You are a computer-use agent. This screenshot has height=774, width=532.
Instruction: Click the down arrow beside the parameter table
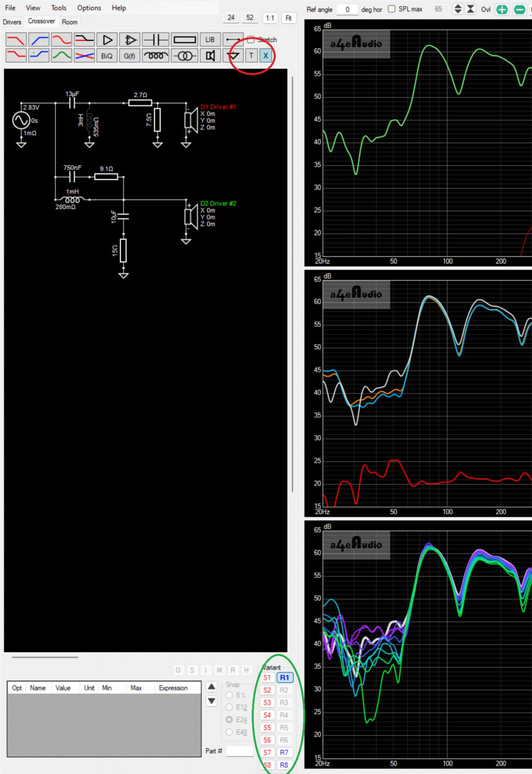click(x=211, y=701)
